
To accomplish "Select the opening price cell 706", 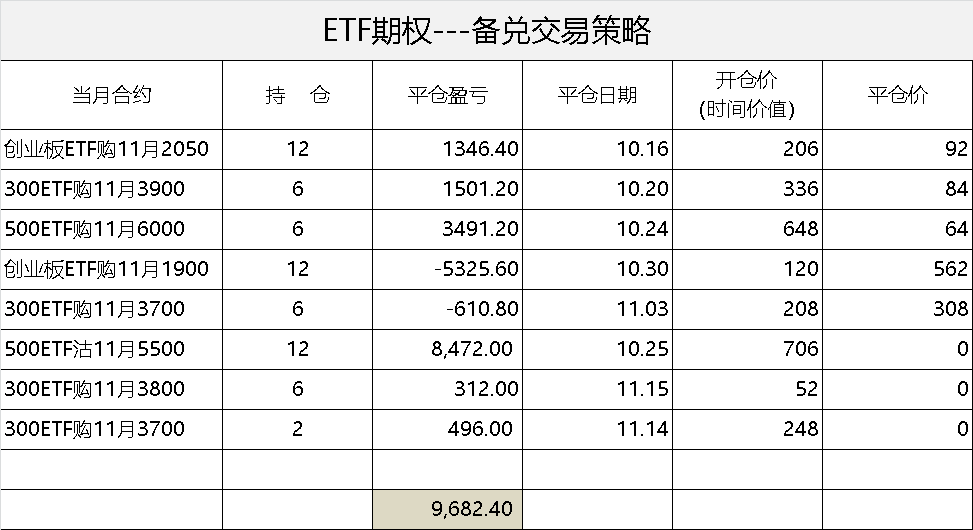I will [747, 349].
